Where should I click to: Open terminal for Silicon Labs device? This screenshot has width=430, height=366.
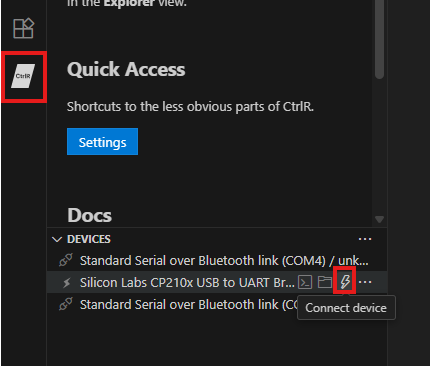(305, 282)
